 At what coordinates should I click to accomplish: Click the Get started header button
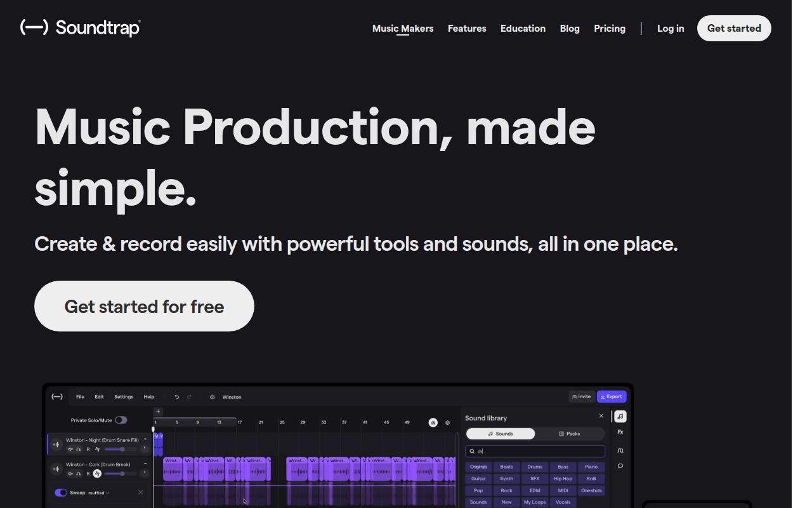(x=734, y=29)
